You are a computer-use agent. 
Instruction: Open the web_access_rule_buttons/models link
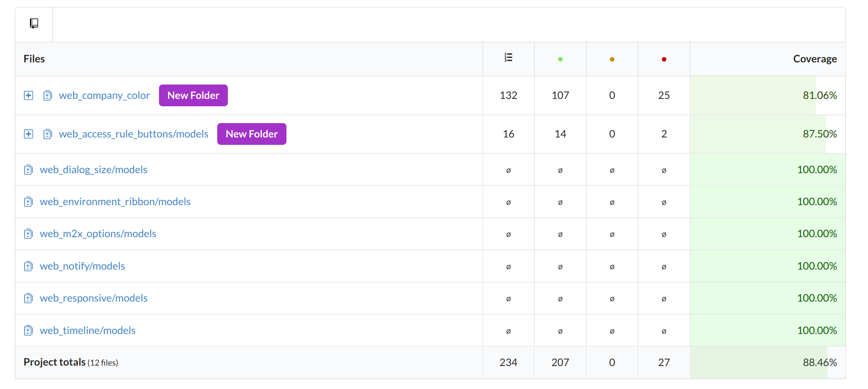pos(134,134)
